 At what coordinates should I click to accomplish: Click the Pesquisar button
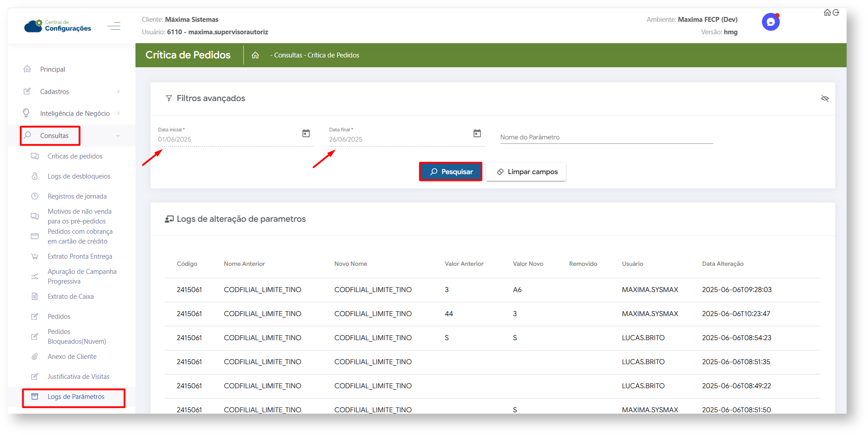pyautogui.click(x=451, y=172)
